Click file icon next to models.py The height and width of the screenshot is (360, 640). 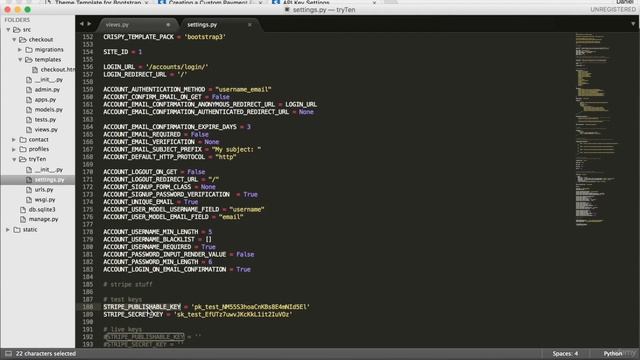(29, 110)
